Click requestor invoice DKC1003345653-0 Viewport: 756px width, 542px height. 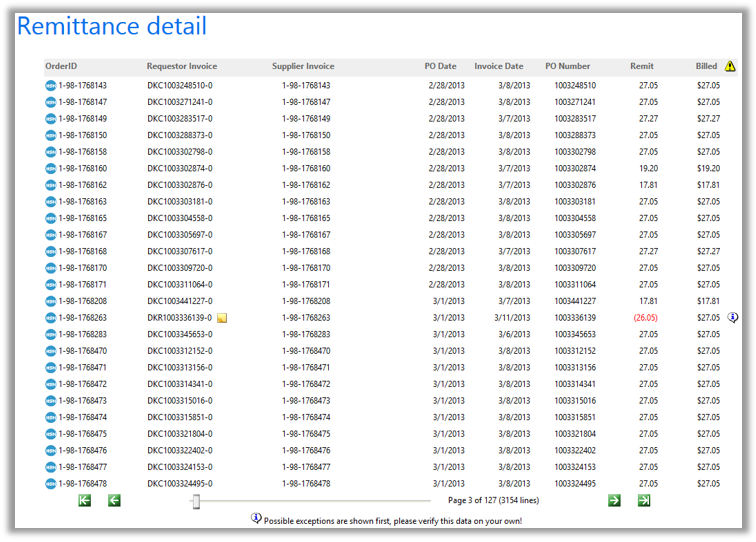tap(180, 335)
